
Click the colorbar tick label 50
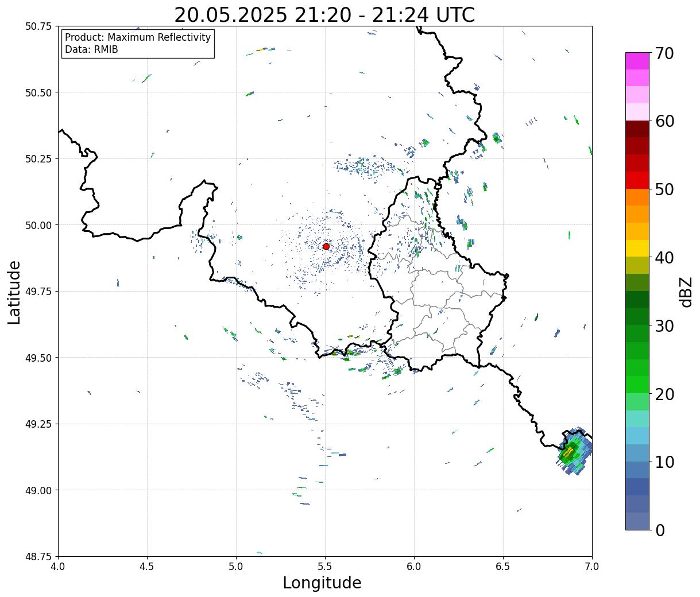[664, 189]
